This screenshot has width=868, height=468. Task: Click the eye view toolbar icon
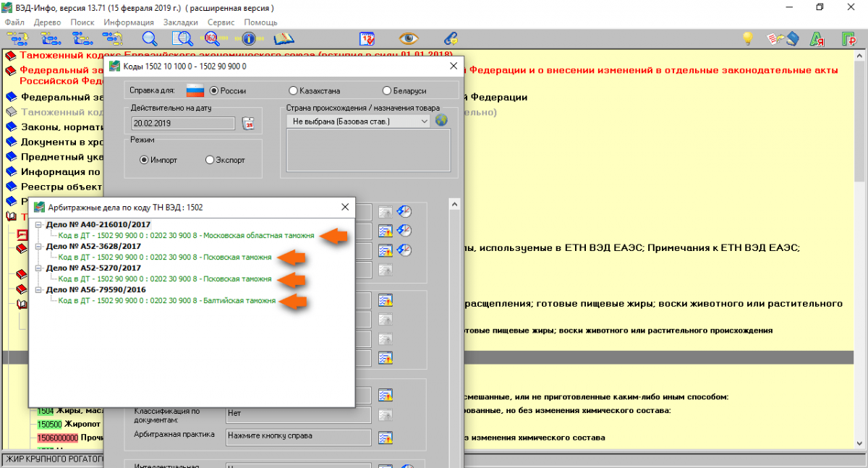(410, 38)
